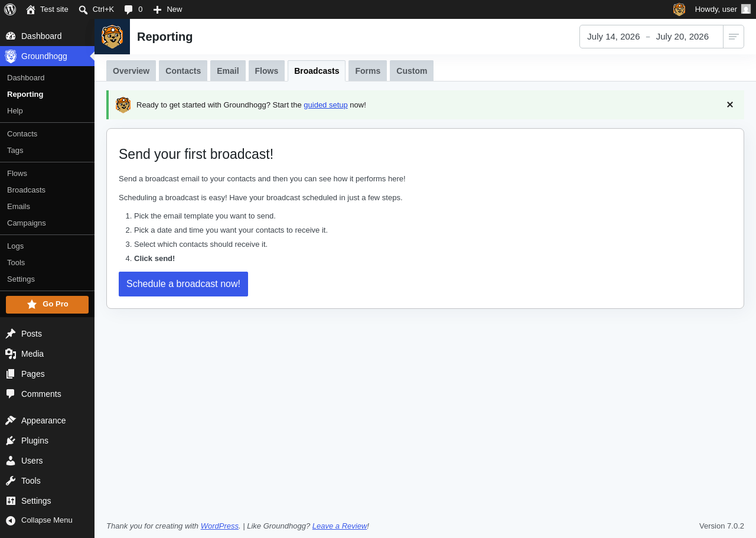Open Flows in Groundhogg submenu
Image resolution: width=756 pixels, height=538 pixels.
(x=47, y=174)
